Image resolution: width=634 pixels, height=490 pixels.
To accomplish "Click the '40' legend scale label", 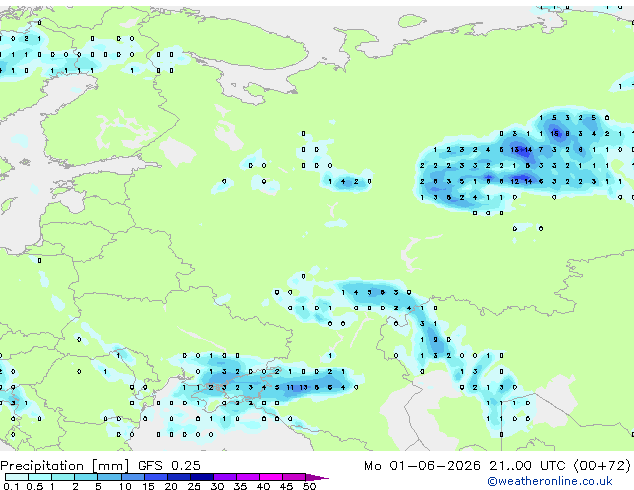I will (263, 486).
